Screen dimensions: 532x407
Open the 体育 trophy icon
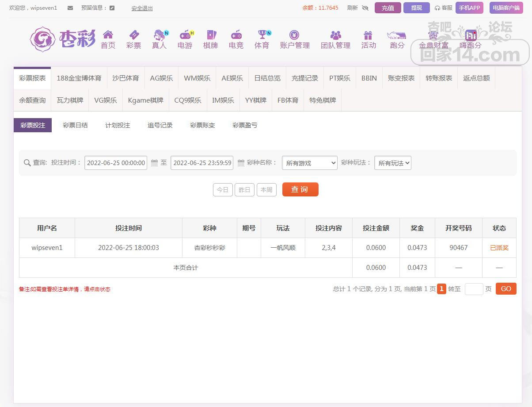point(262,35)
